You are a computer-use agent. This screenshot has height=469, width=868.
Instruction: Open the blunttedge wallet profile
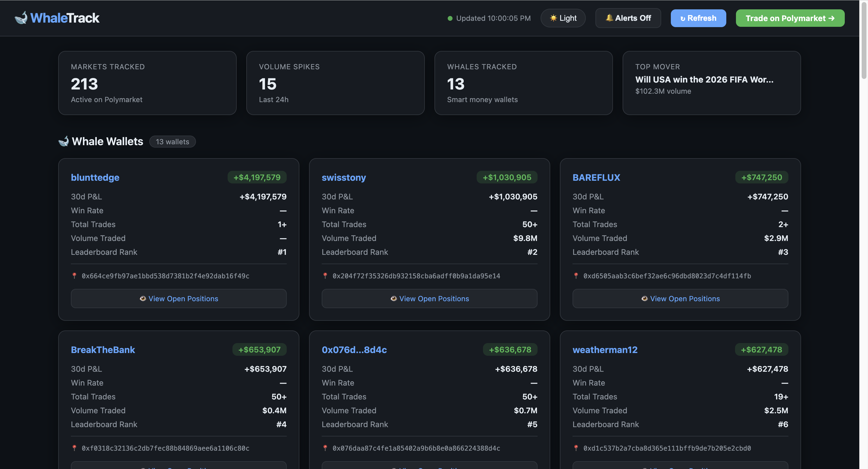95,177
